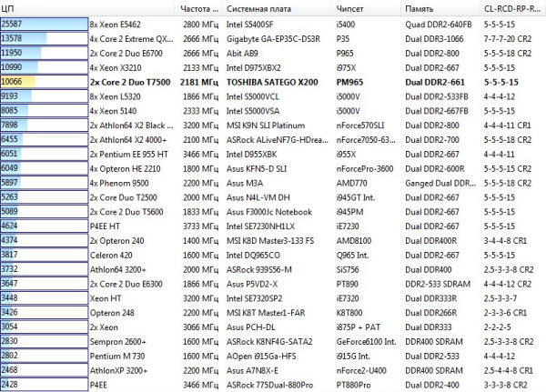
Task: Click the Asus KFN5-D SLI cell
Action: pyautogui.click(x=257, y=169)
